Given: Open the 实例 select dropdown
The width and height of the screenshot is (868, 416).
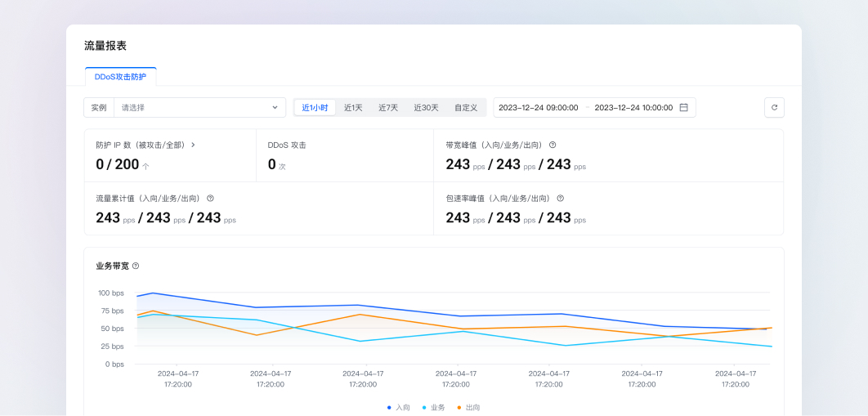Looking at the screenshot, I should pos(196,107).
